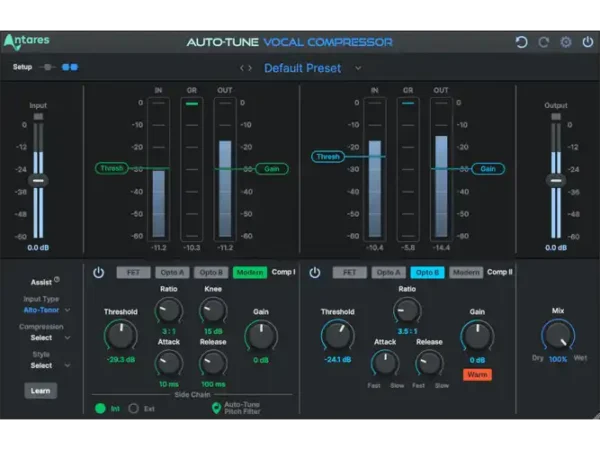
Task: Click Auto-Tune Pitch Filter icon
Action: pos(216,408)
